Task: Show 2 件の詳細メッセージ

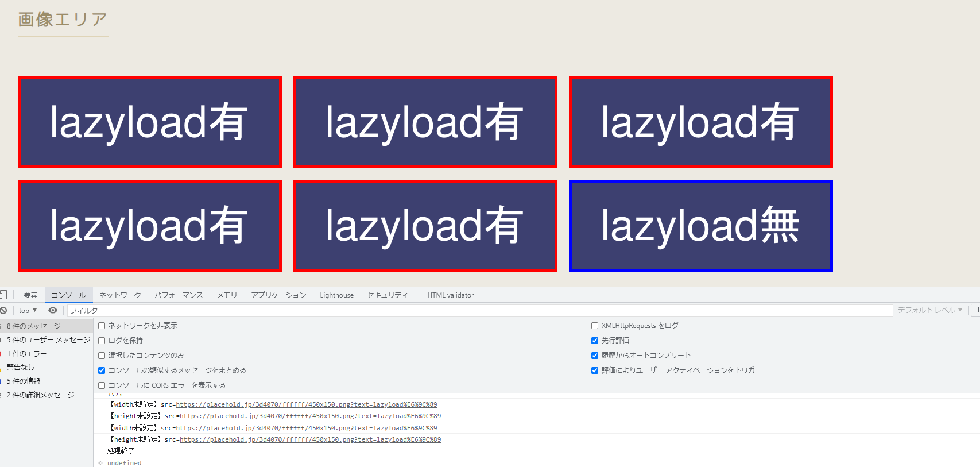Action: [47, 395]
